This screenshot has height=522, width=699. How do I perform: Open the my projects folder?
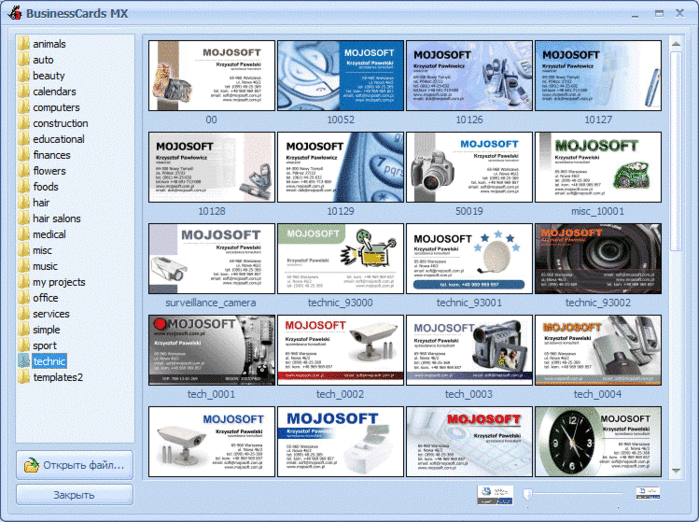51,282
